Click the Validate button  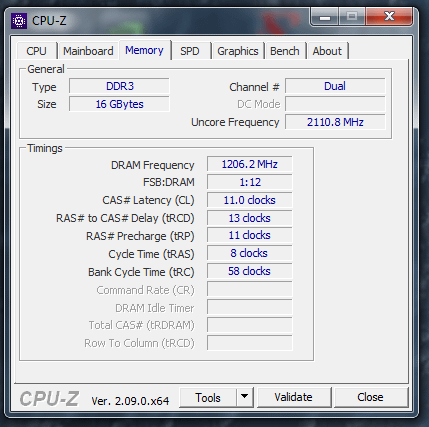293,397
